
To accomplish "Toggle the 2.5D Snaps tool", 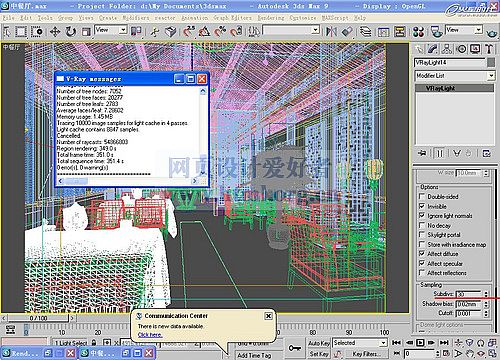I will click(x=189, y=32).
